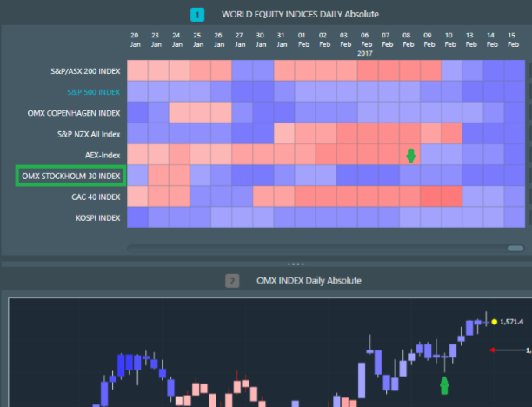Screen dimensions: 532x407
Task: Click the 27 Jan column header
Action: [x=240, y=40]
